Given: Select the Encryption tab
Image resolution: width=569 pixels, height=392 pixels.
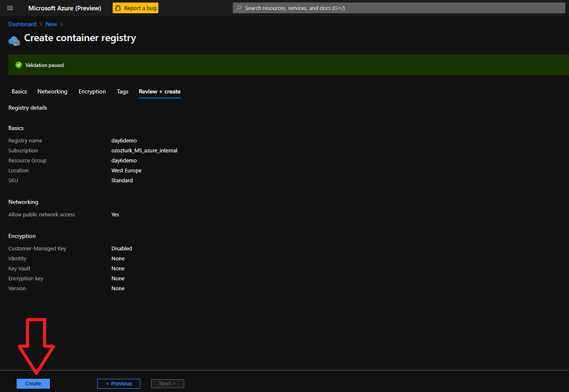Looking at the screenshot, I should coord(92,92).
